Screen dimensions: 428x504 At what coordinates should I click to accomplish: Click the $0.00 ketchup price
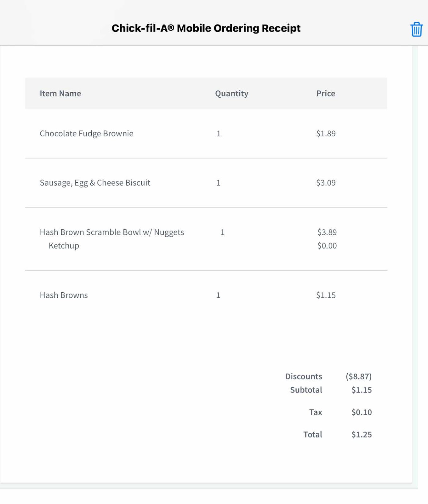[327, 246]
